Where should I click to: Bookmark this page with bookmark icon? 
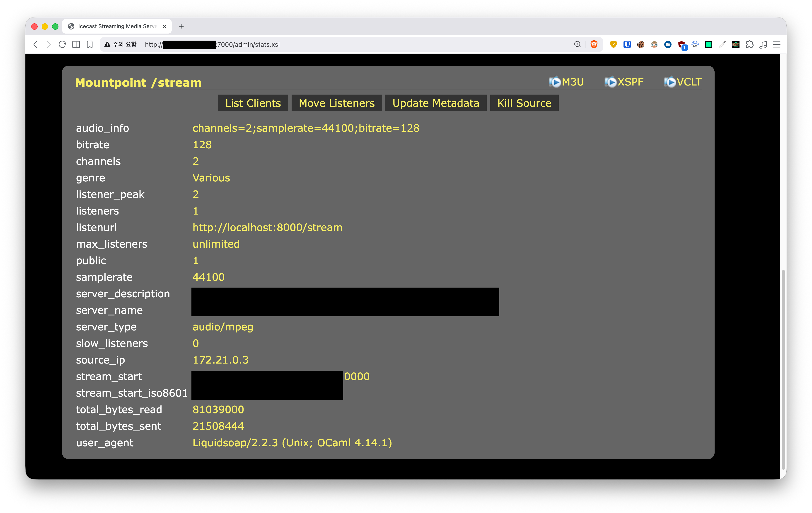pos(90,44)
